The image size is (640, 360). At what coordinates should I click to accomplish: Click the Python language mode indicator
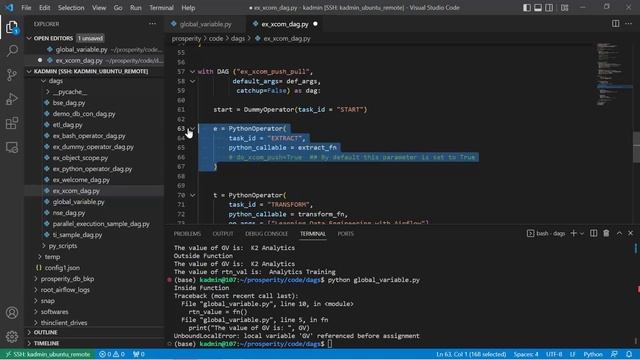coord(593,354)
